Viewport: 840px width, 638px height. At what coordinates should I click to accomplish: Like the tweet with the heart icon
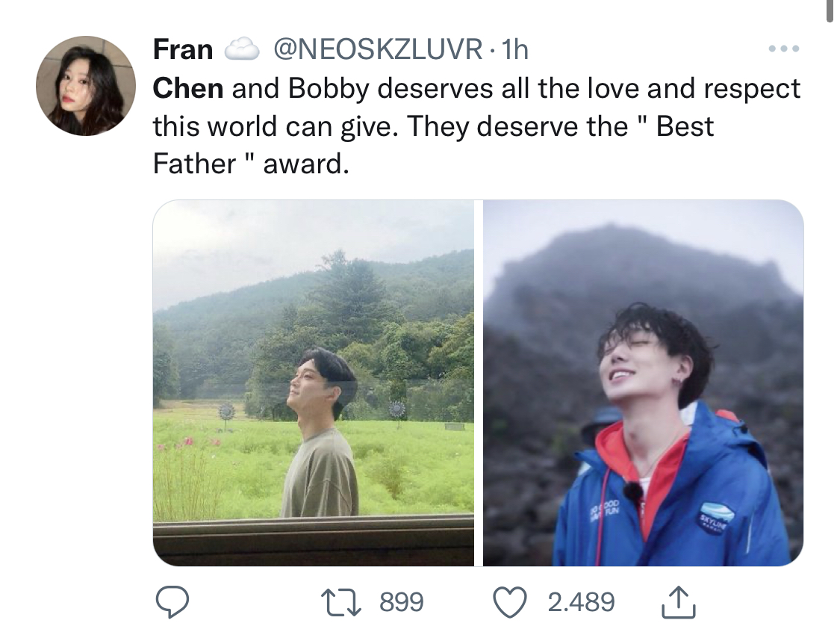(510, 602)
